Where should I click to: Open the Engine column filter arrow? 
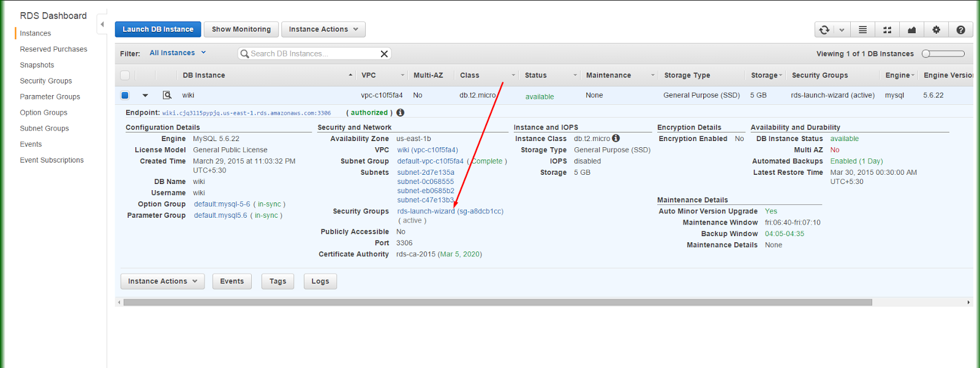(x=913, y=75)
